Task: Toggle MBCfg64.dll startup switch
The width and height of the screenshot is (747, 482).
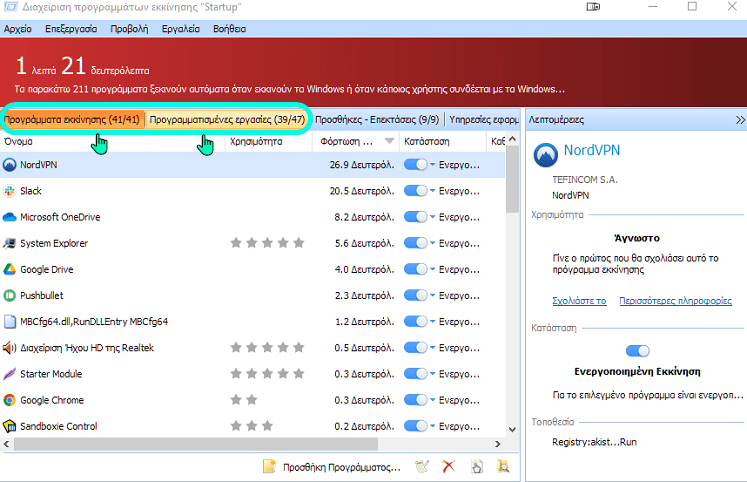Action: point(415,321)
